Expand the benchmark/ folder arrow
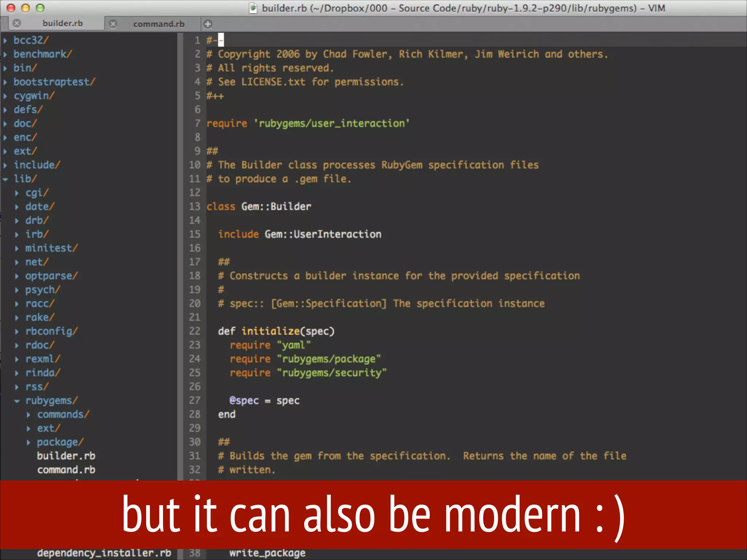Screen dimensions: 747x560 [5, 54]
